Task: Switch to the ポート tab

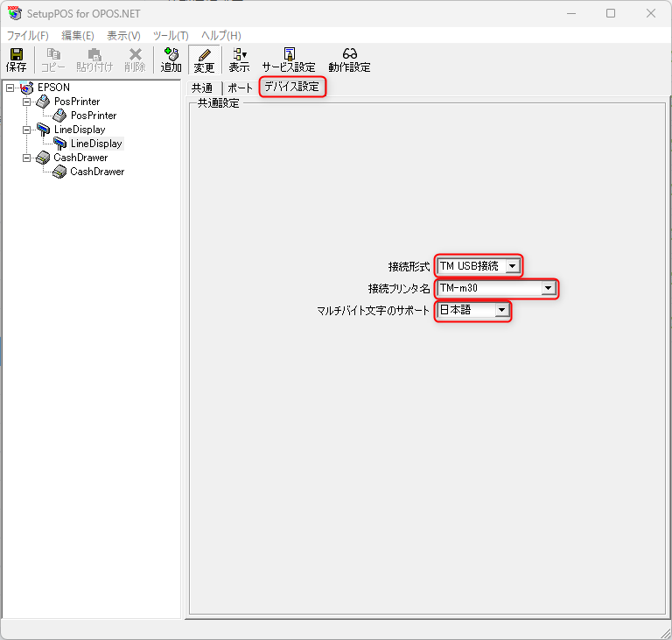Action: (x=240, y=88)
